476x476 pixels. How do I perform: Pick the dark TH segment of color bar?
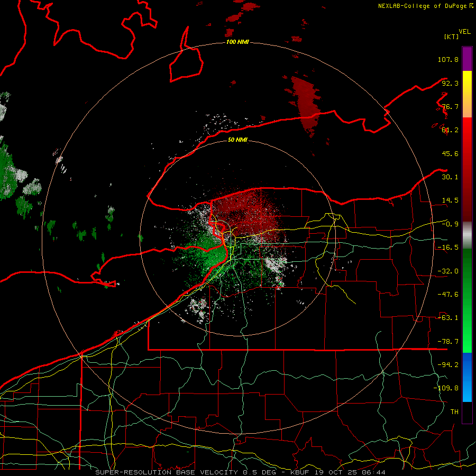click(467, 412)
